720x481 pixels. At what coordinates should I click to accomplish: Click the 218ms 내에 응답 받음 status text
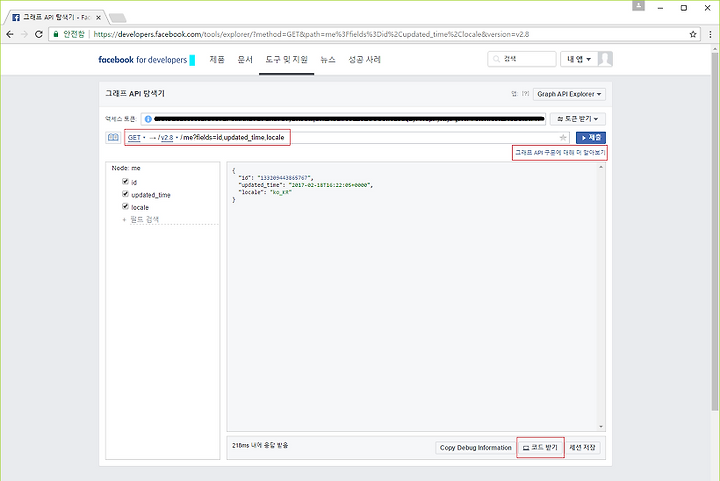pos(260,445)
